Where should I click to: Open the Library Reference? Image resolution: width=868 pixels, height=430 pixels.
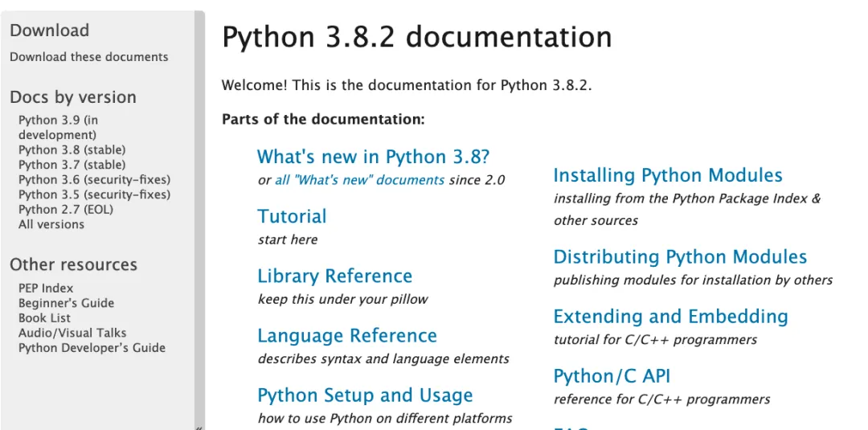tap(334, 276)
